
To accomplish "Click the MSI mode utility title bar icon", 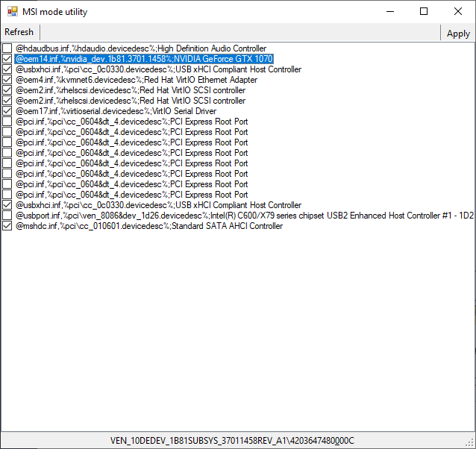I will pyautogui.click(x=13, y=11).
